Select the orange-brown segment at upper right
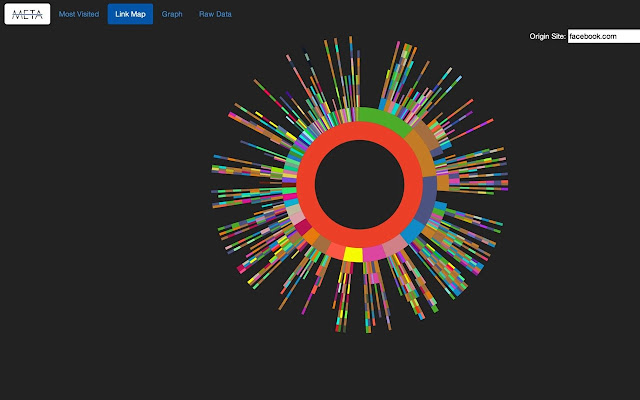The width and height of the screenshot is (640, 400). point(421,153)
